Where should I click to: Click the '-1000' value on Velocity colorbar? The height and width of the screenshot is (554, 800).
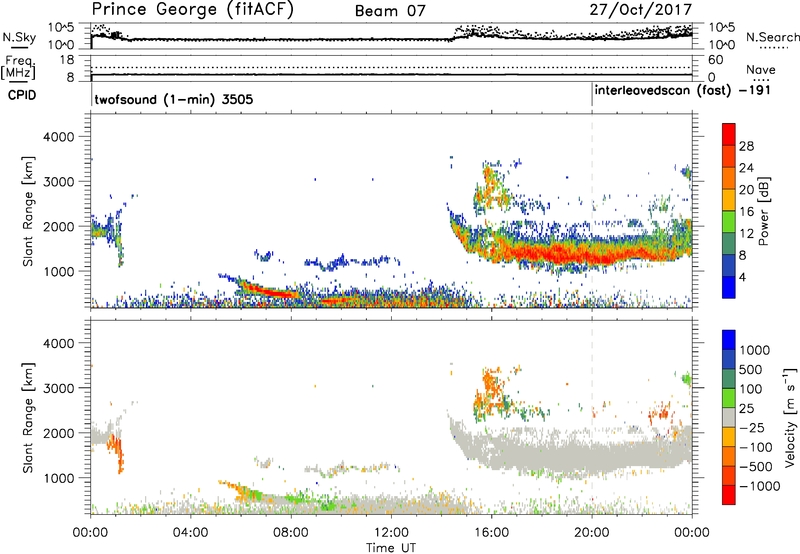click(760, 486)
